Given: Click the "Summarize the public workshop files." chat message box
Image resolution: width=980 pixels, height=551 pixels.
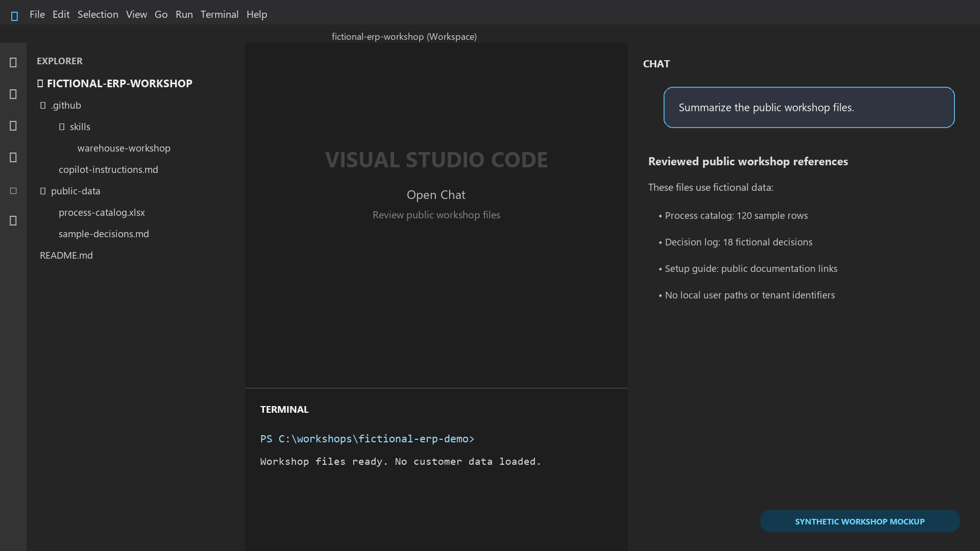Looking at the screenshot, I should tap(809, 107).
